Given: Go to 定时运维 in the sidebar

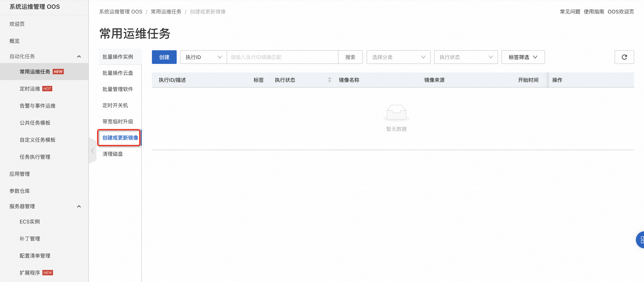Looking at the screenshot, I should coord(30,89).
